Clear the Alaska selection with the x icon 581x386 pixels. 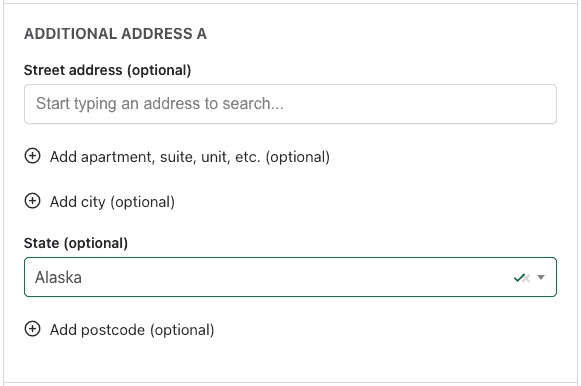coord(526,278)
